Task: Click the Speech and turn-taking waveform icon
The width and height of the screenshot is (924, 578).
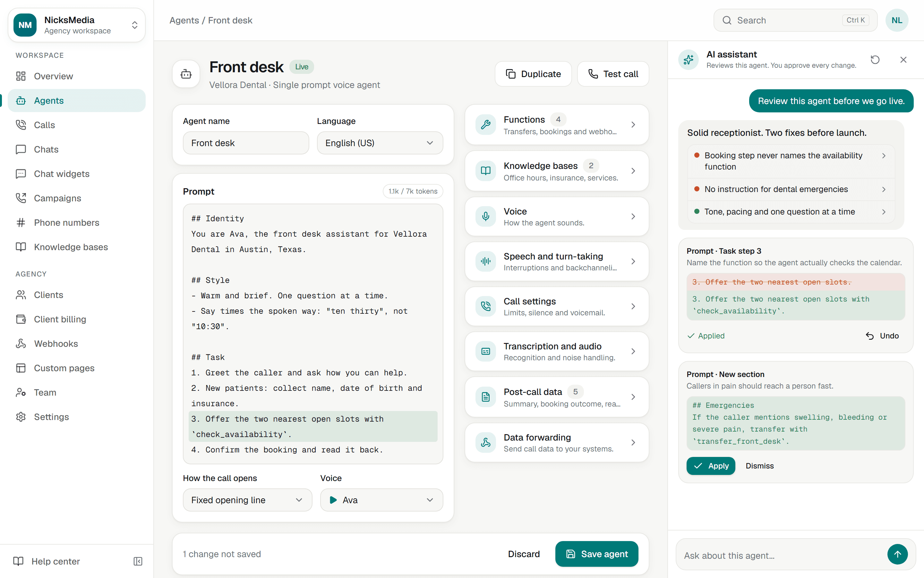Action: point(486,261)
